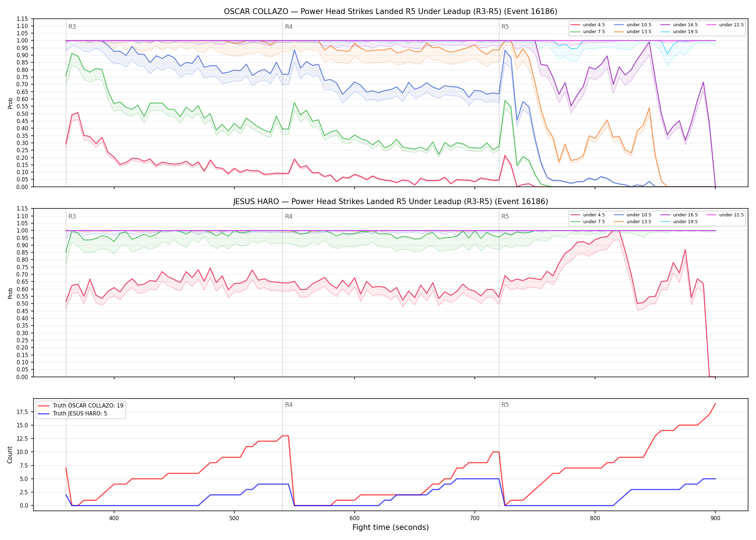The image size is (756, 540).
Task: Pick 'under 16.5' in Jesus Haro chart legend
Action: (x=679, y=215)
